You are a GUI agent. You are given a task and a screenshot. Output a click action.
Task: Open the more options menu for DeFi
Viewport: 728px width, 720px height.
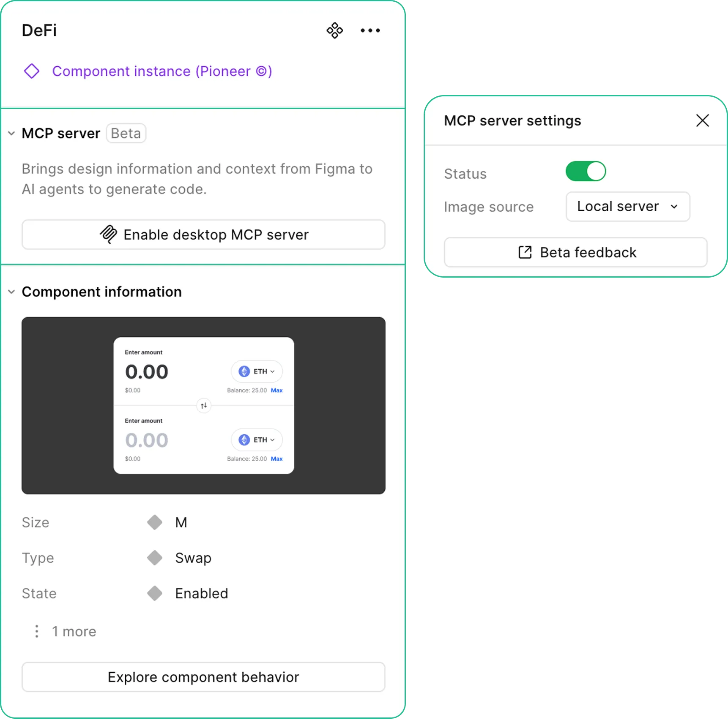click(x=370, y=30)
